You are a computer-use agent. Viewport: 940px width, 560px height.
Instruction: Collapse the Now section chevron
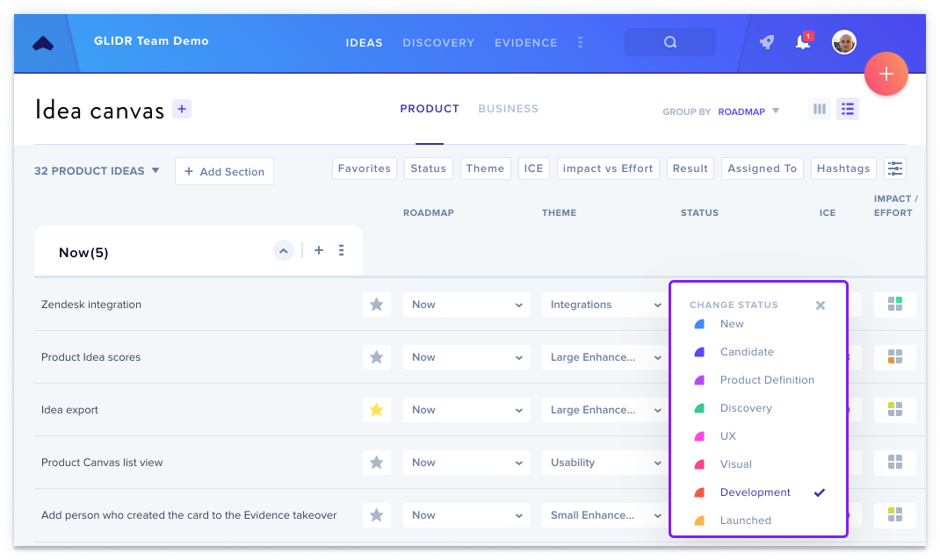click(x=284, y=250)
